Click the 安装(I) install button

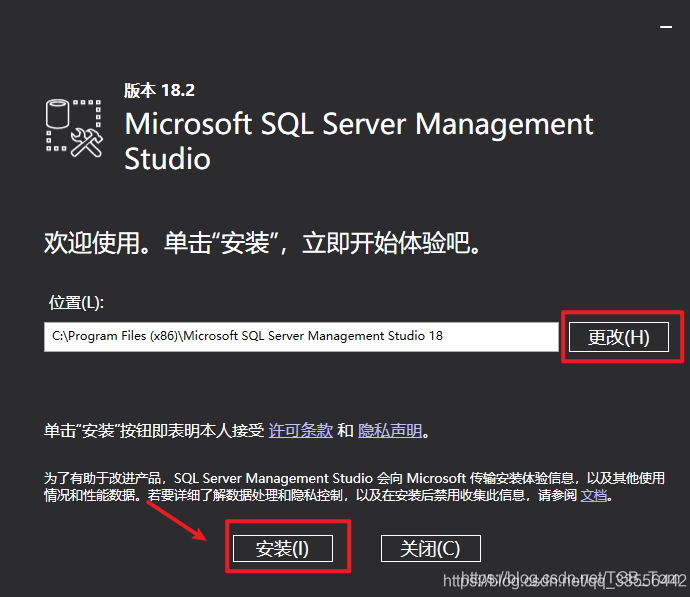pos(283,548)
